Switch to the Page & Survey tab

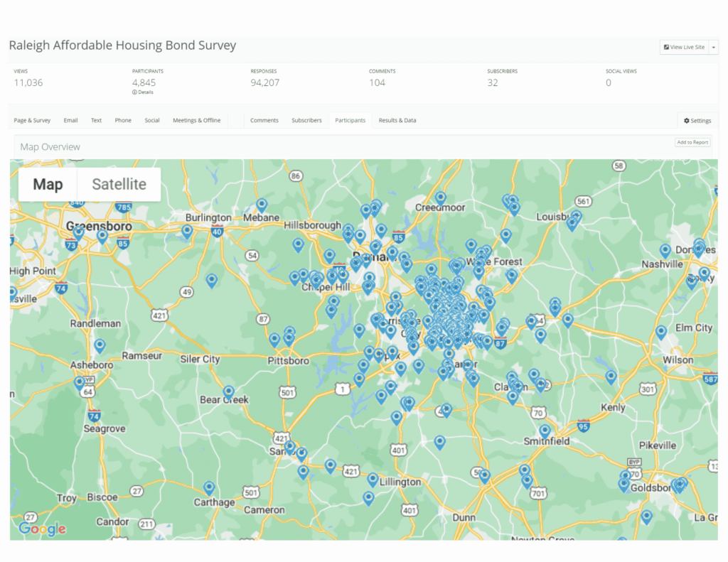click(31, 120)
